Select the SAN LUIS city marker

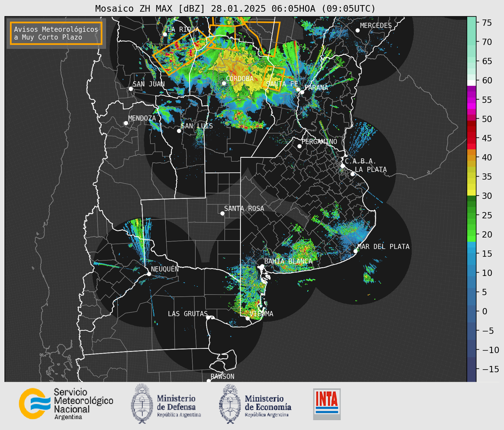pos(179,131)
